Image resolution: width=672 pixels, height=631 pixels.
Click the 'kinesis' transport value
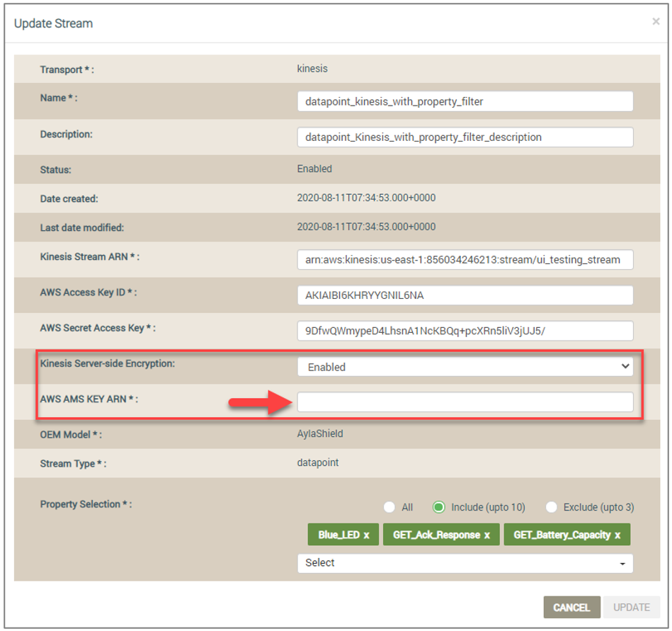pyautogui.click(x=312, y=69)
